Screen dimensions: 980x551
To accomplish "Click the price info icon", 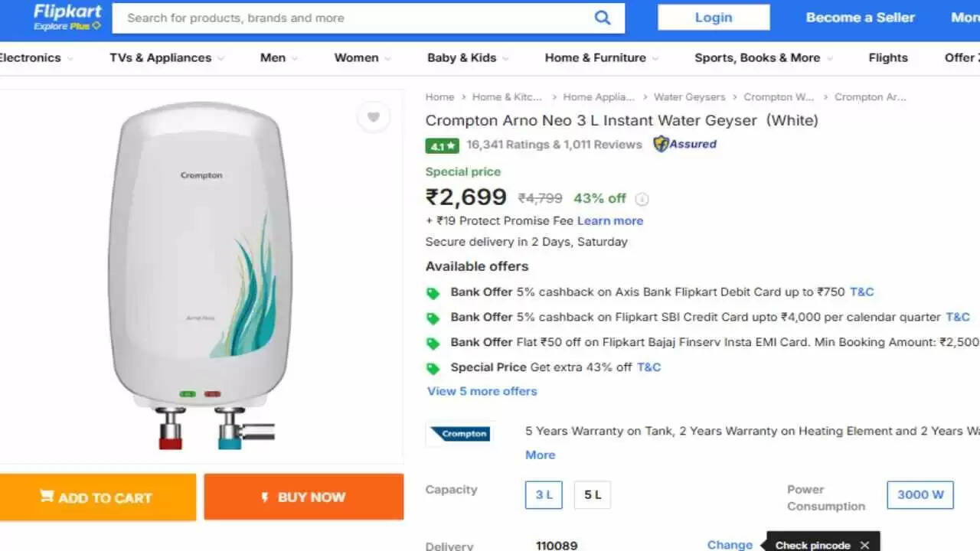I will (x=642, y=199).
